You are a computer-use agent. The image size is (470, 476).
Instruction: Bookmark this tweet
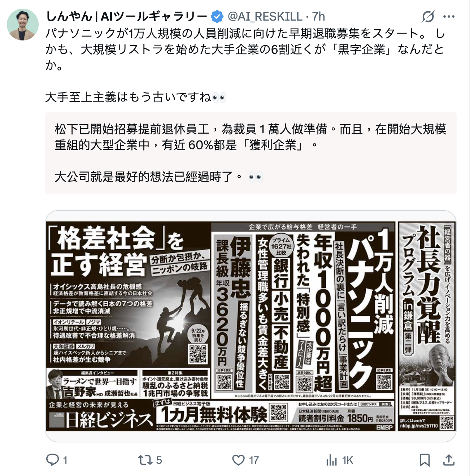pos(425,460)
